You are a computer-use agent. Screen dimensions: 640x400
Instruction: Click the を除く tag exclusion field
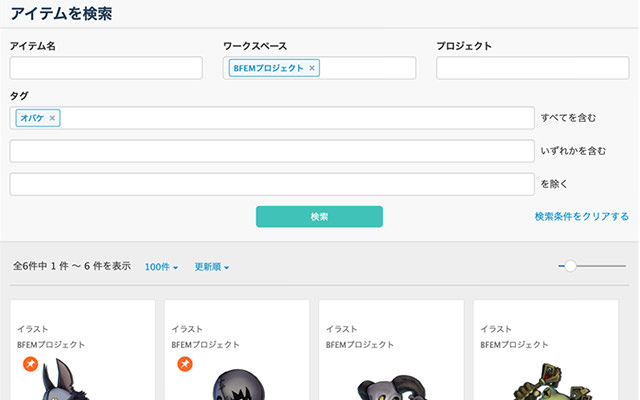(272, 184)
